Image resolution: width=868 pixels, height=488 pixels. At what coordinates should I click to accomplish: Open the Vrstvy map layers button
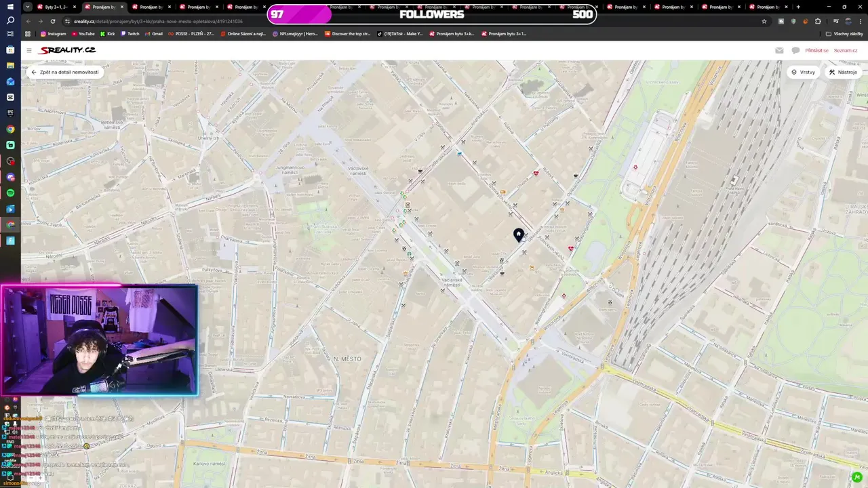pos(803,72)
